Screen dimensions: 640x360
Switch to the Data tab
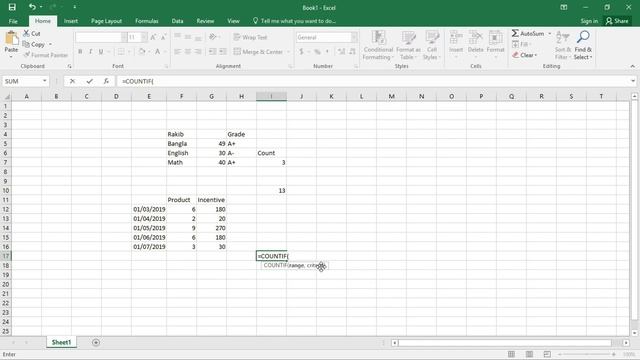(x=177, y=21)
